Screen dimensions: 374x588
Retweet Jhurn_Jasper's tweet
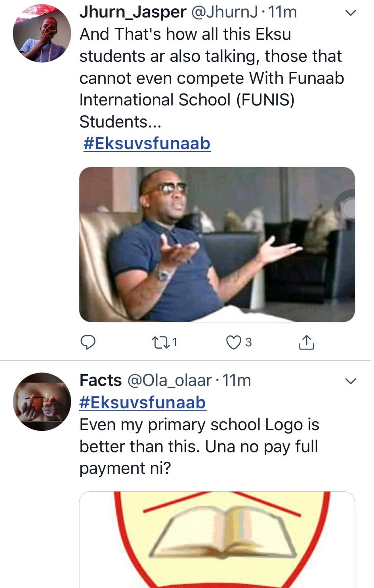point(160,342)
